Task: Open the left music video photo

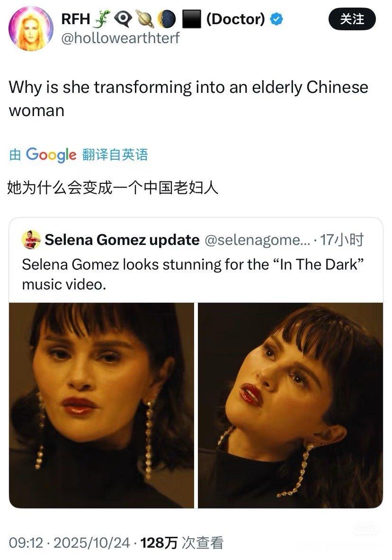Action: coord(101,406)
